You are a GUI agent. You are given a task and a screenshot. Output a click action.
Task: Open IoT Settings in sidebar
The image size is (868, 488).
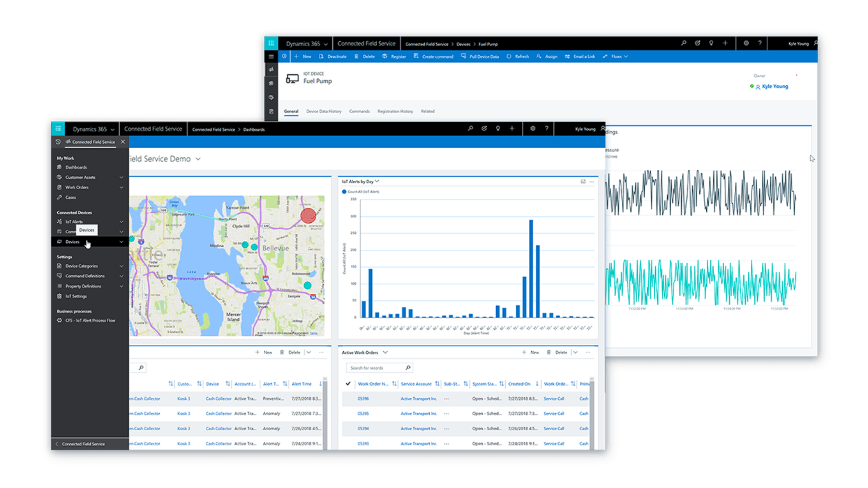[76, 296]
